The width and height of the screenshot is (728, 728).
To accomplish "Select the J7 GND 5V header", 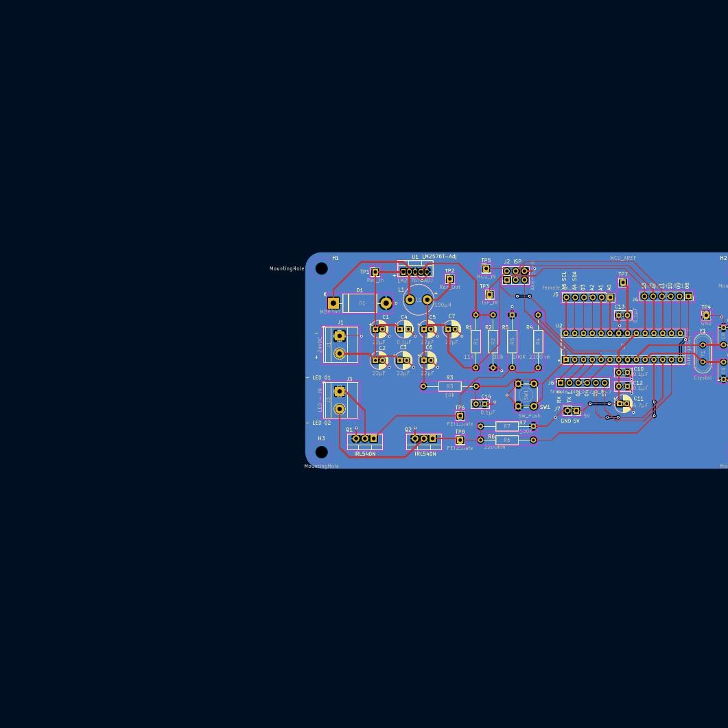I will click(x=572, y=411).
